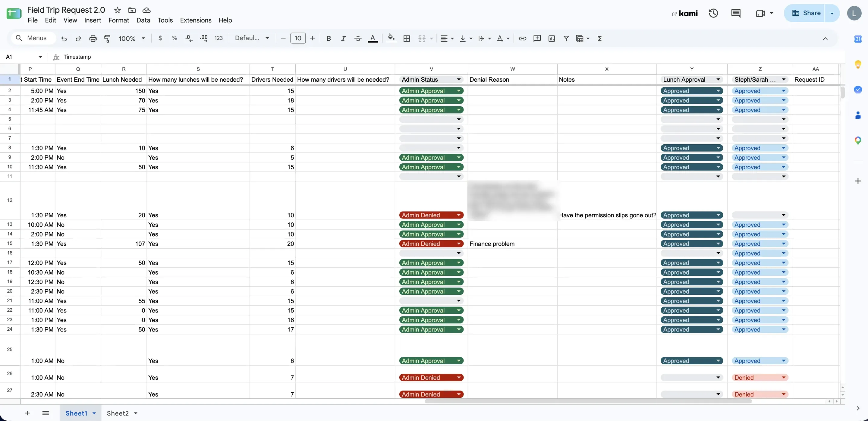Open borders tool

point(407,38)
